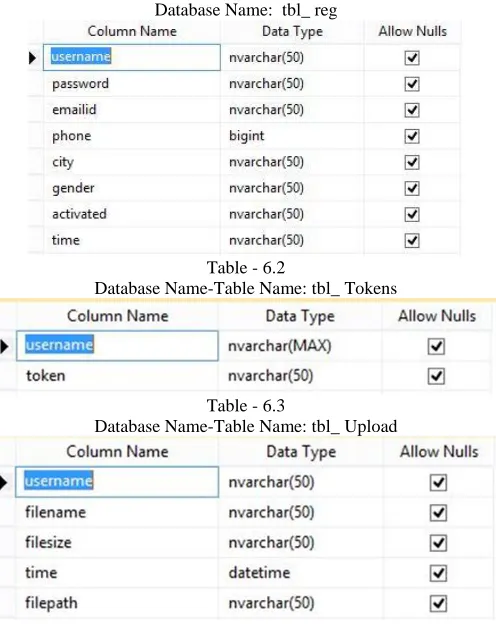This screenshot has width=496, height=632.
Task: Toggle Allow Nulls checkbox for phone row
Action: (412, 136)
